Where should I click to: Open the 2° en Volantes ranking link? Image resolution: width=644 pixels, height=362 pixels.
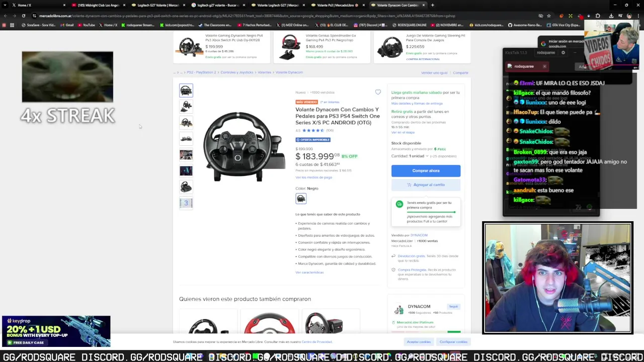330,102
